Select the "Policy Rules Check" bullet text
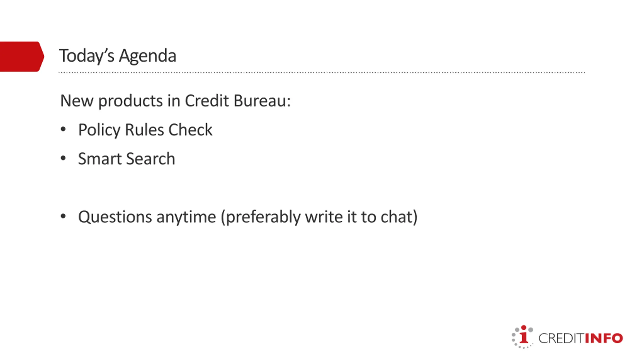The height and width of the screenshot is (362, 644). tap(145, 130)
